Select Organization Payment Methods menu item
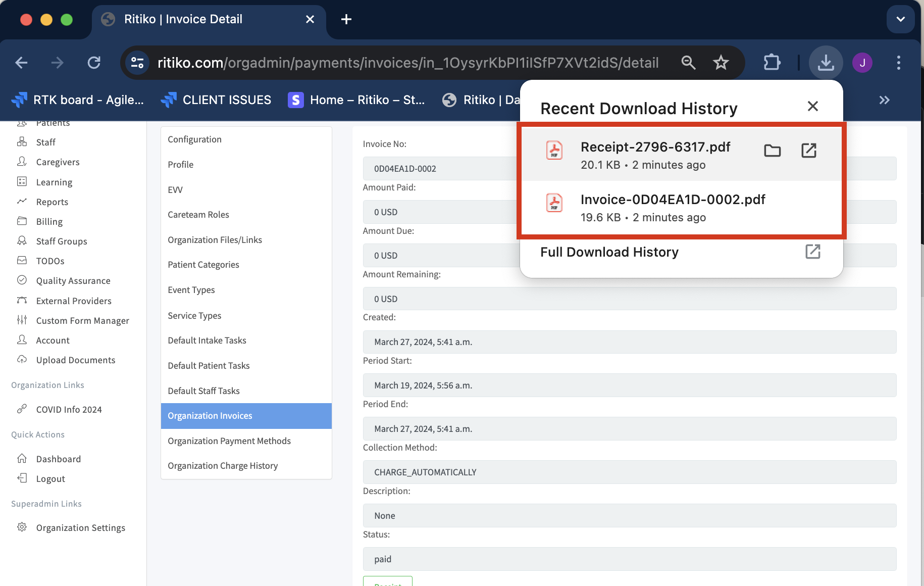924x586 pixels. 229,441
